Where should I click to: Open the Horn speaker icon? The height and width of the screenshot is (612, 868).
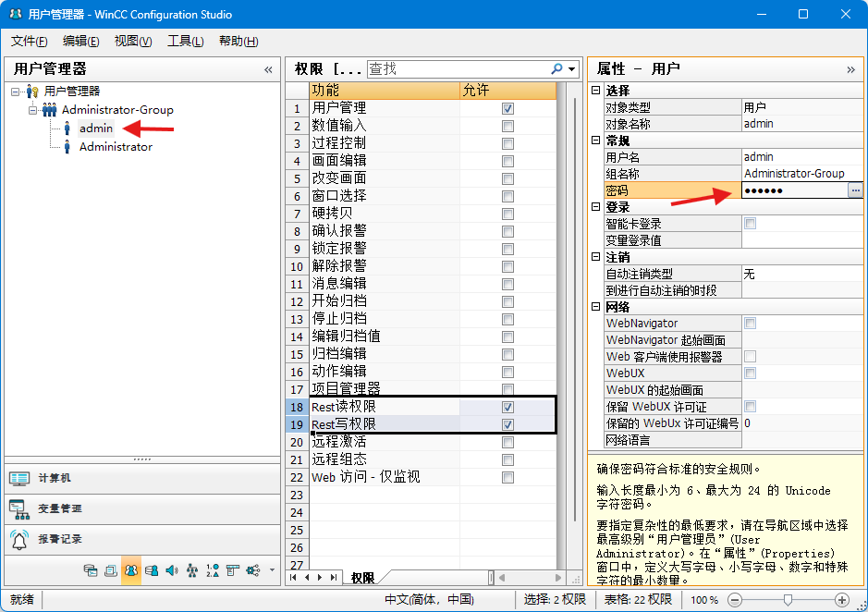(x=172, y=570)
